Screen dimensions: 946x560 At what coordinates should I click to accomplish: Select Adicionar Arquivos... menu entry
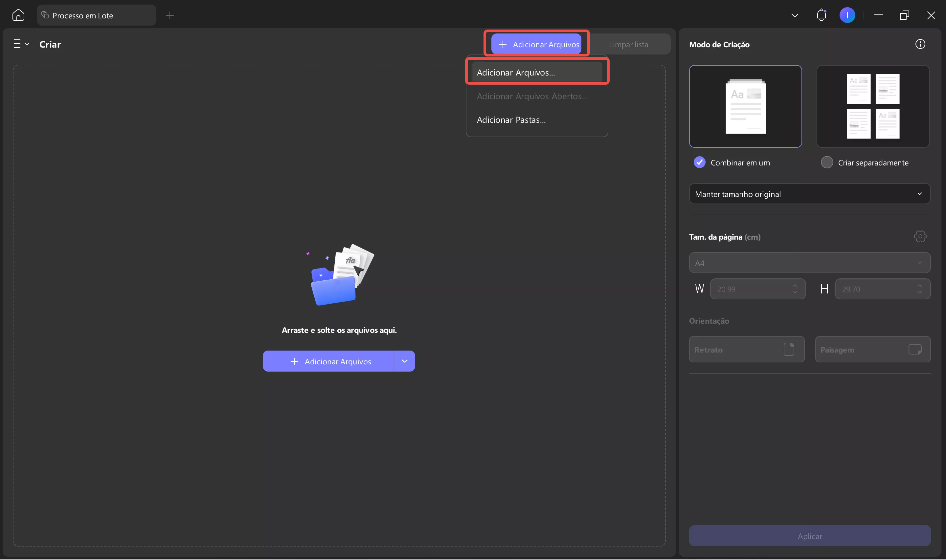coord(516,73)
